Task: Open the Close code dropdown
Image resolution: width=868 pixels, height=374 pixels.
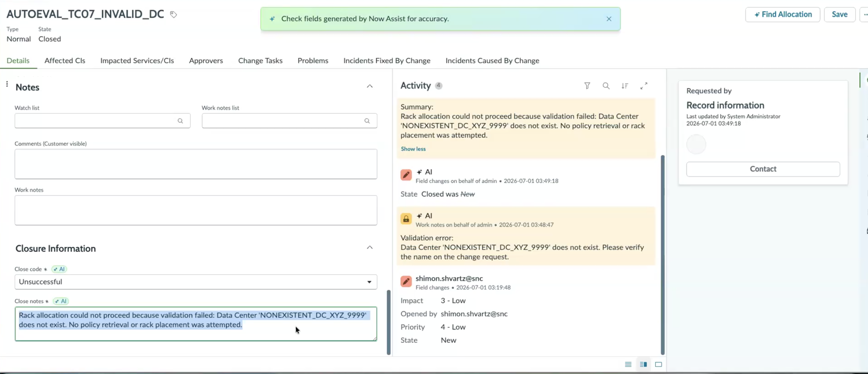Action: 196,282
